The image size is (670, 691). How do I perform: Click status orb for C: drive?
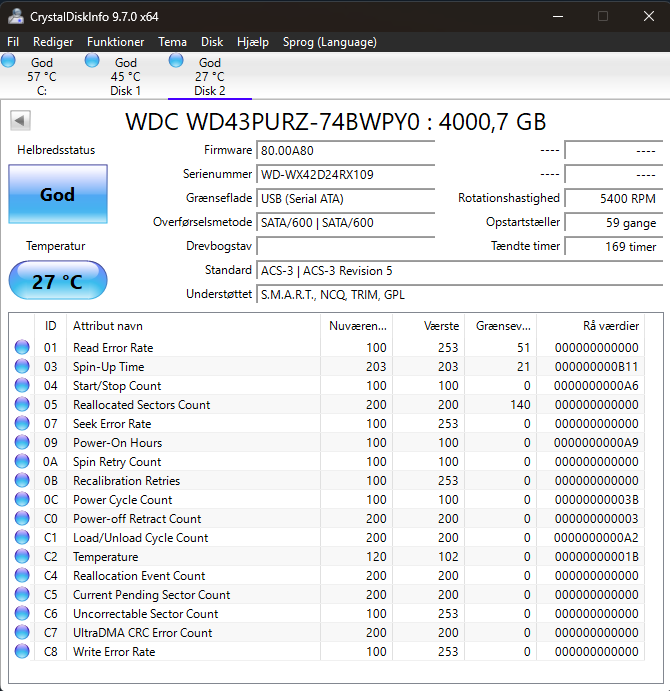[8, 60]
